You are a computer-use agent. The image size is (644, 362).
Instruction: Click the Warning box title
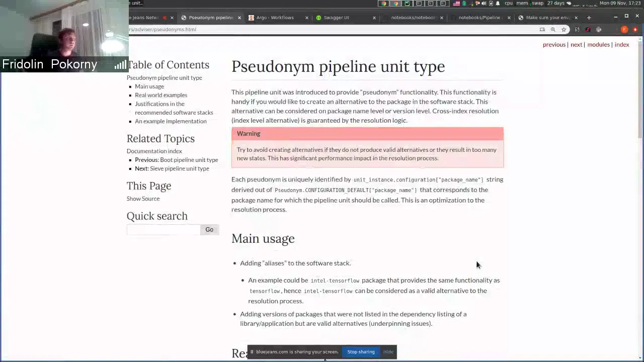click(249, 134)
